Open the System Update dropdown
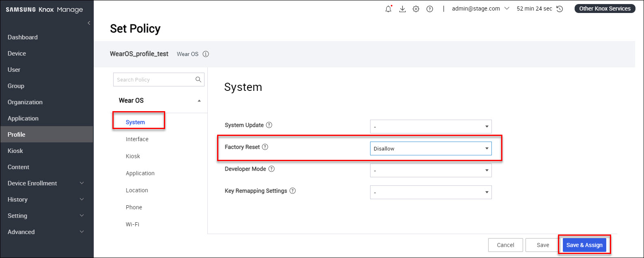644x258 pixels. (431, 127)
